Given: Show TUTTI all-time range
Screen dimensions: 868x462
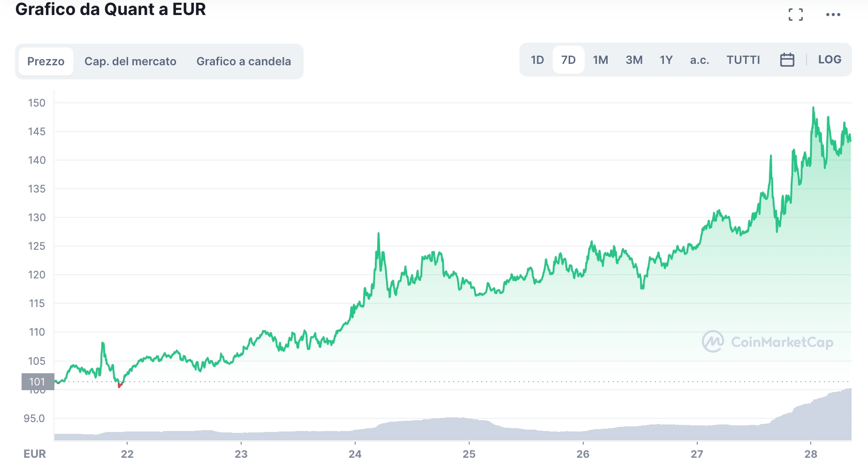Looking at the screenshot, I should point(743,60).
